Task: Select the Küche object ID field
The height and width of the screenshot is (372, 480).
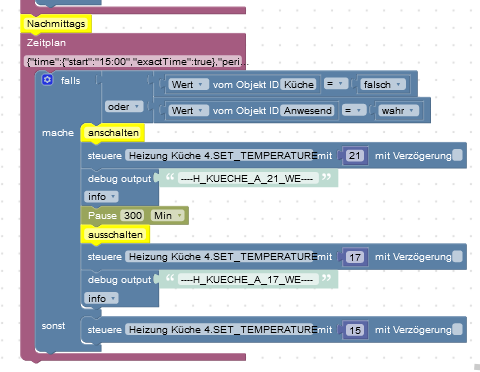Action: (x=298, y=84)
